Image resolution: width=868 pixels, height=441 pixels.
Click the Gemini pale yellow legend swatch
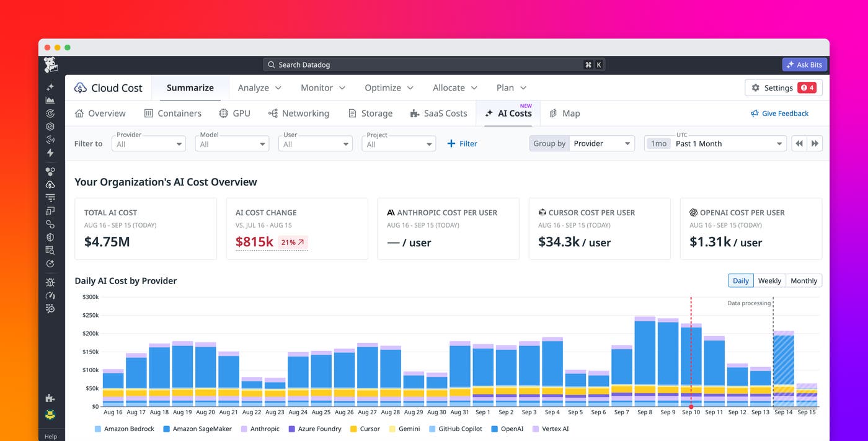392,429
